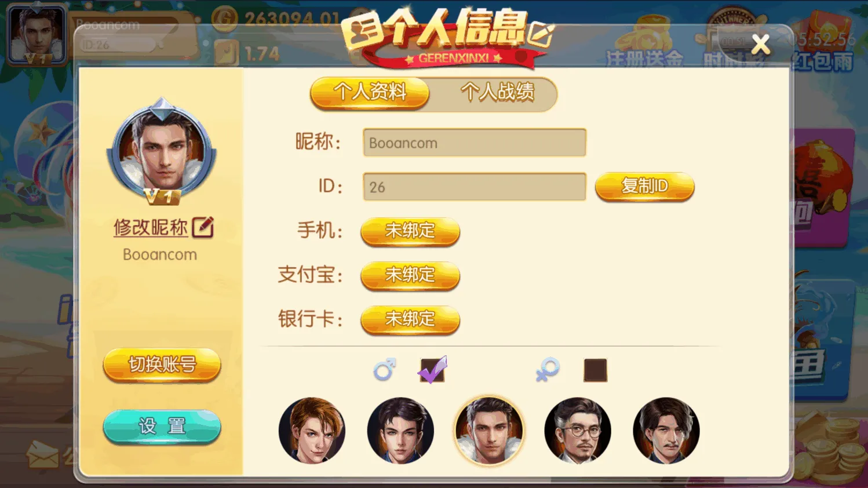Open settings with the 设置 button
The height and width of the screenshot is (488, 868).
162,427
